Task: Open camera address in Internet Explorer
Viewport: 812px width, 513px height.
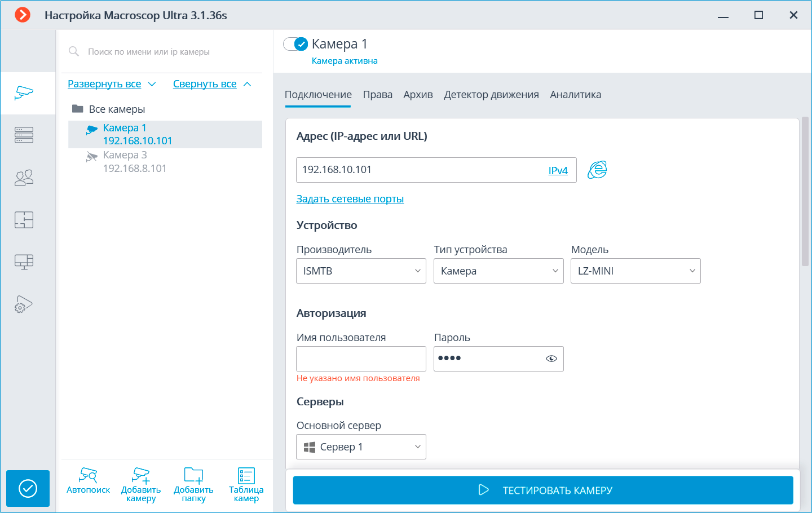Action: (597, 170)
